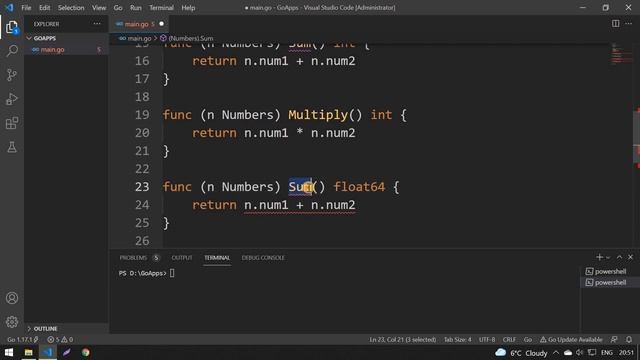Open main.go in the Explorer tree
The width and height of the screenshot is (640, 360).
pyautogui.click(x=52, y=50)
